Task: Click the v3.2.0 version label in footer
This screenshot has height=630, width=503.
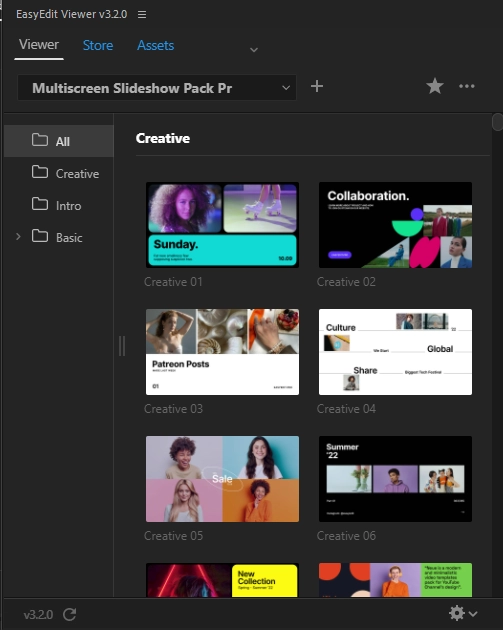Action: click(x=38, y=615)
